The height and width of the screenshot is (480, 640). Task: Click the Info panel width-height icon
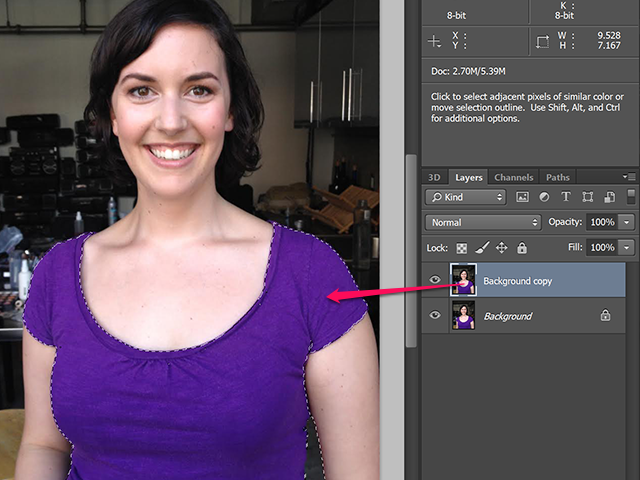542,41
